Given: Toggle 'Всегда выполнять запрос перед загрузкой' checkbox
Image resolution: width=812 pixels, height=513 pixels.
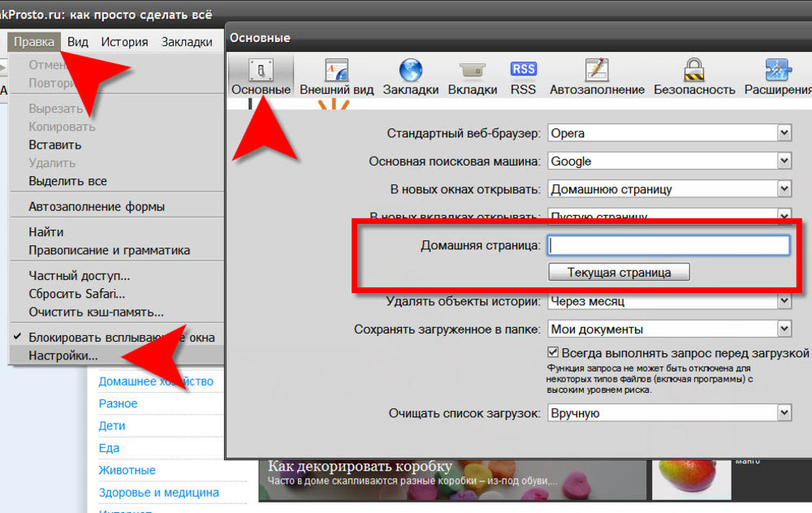Looking at the screenshot, I should click(552, 352).
